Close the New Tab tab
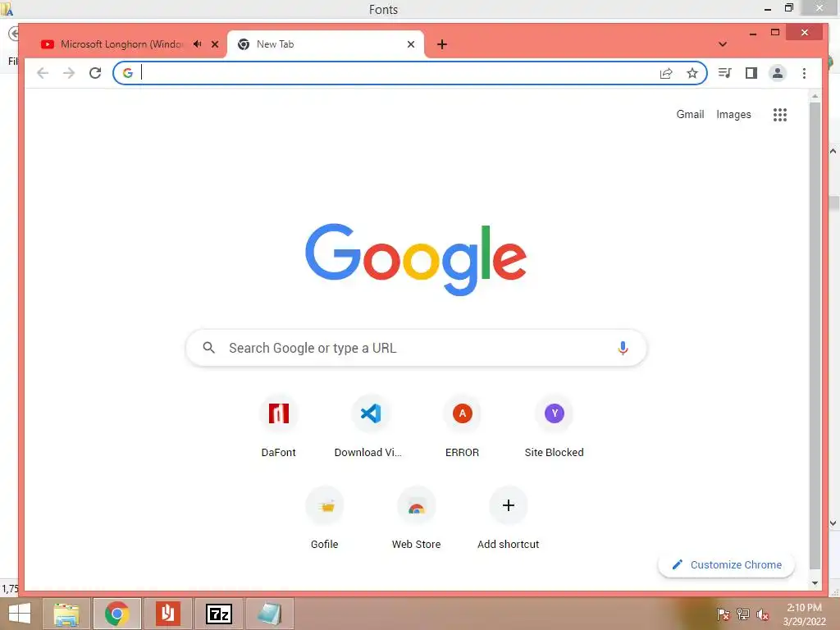Screen dimensions: 840x630 411,44
